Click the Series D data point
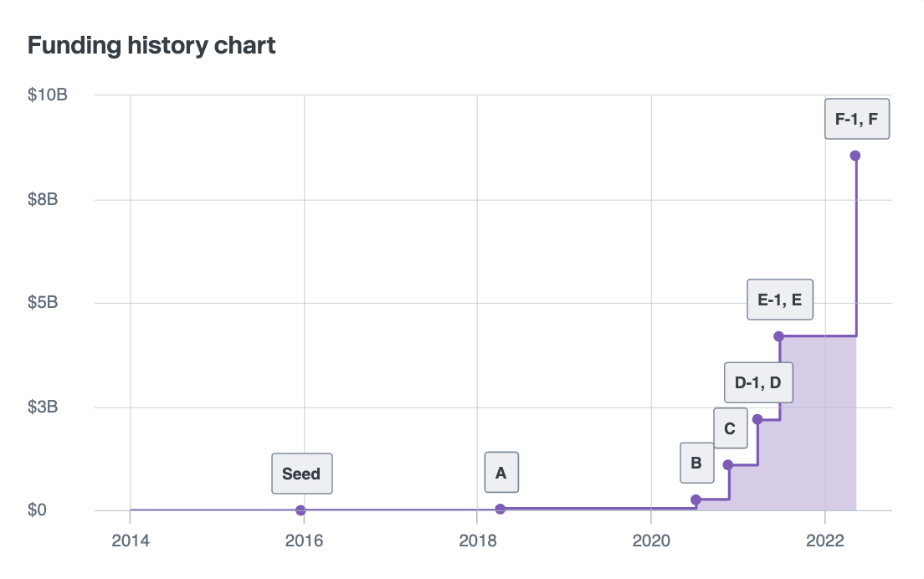Viewport: 924px width, 579px height. (757, 419)
